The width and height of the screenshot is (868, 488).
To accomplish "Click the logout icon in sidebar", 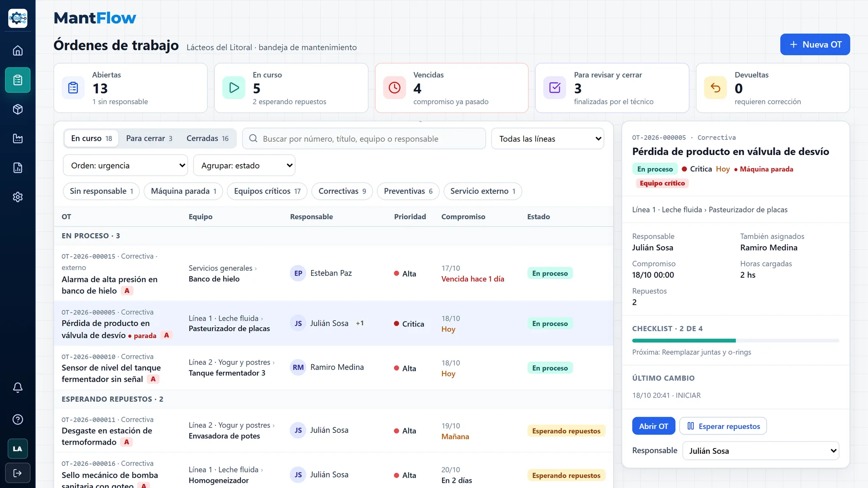I will 18,473.
